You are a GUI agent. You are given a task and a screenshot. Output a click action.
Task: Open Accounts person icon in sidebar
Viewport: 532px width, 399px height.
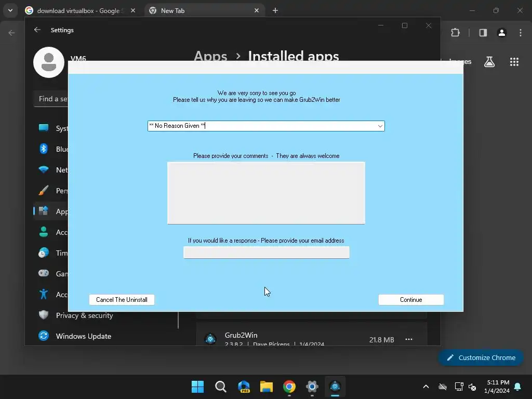pos(44,232)
